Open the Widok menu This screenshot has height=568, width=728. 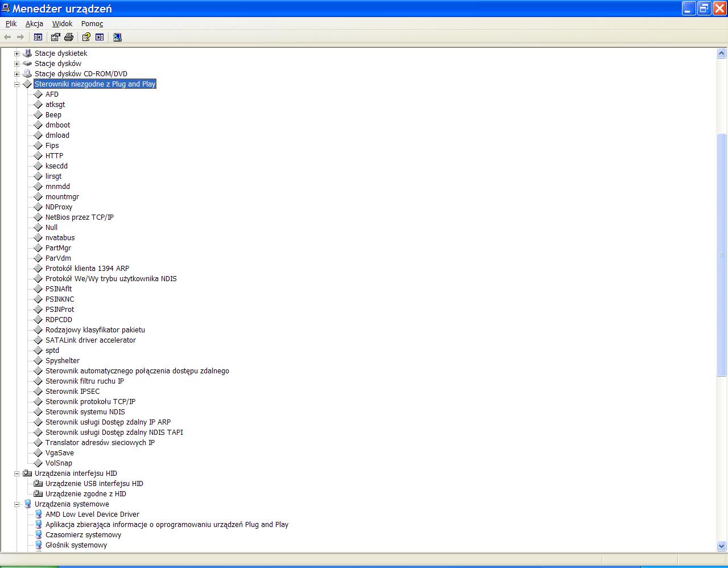[x=62, y=23]
